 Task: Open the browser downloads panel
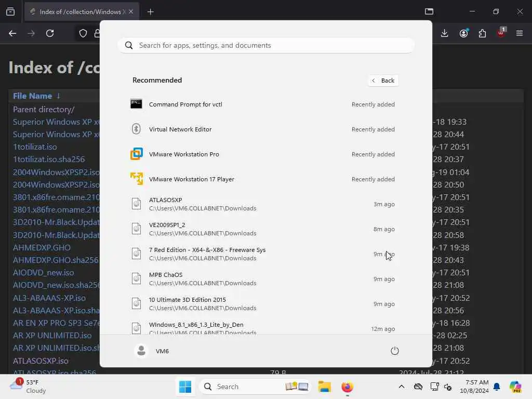pyautogui.click(x=445, y=33)
